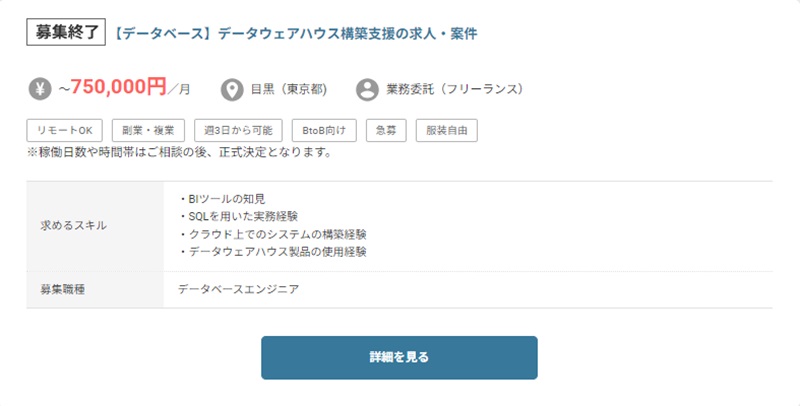Image resolution: width=800 pixels, height=406 pixels.
Task: Click the yen currency icon
Action: (40, 90)
